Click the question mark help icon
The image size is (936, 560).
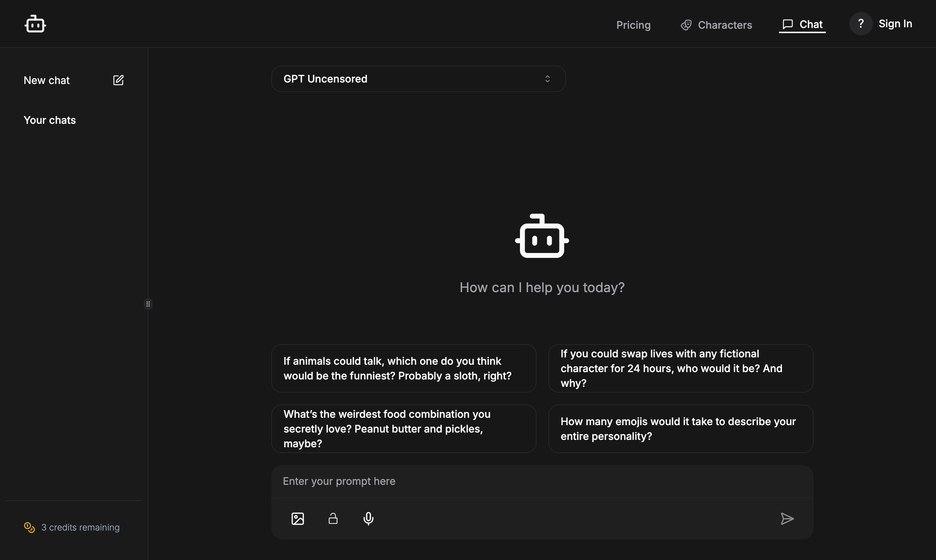point(860,24)
